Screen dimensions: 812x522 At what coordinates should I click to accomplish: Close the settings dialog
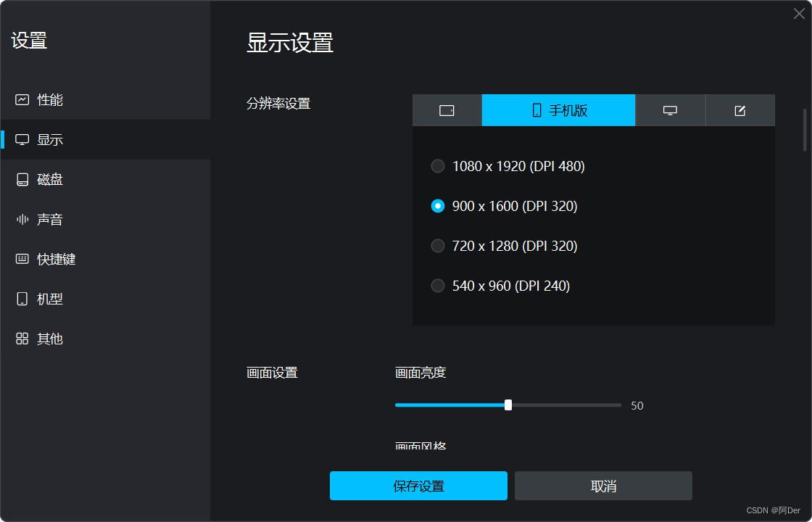[797, 13]
